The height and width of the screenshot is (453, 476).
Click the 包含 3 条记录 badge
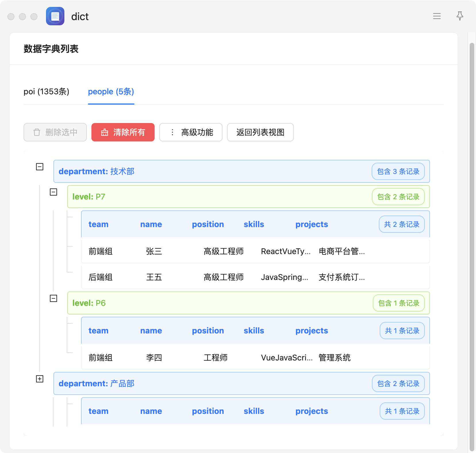click(398, 171)
